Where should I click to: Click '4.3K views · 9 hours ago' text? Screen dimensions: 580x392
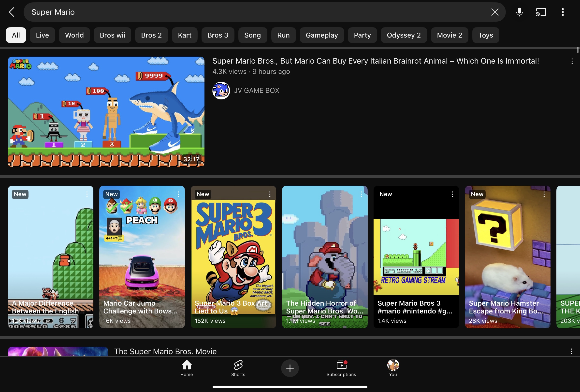click(251, 72)
